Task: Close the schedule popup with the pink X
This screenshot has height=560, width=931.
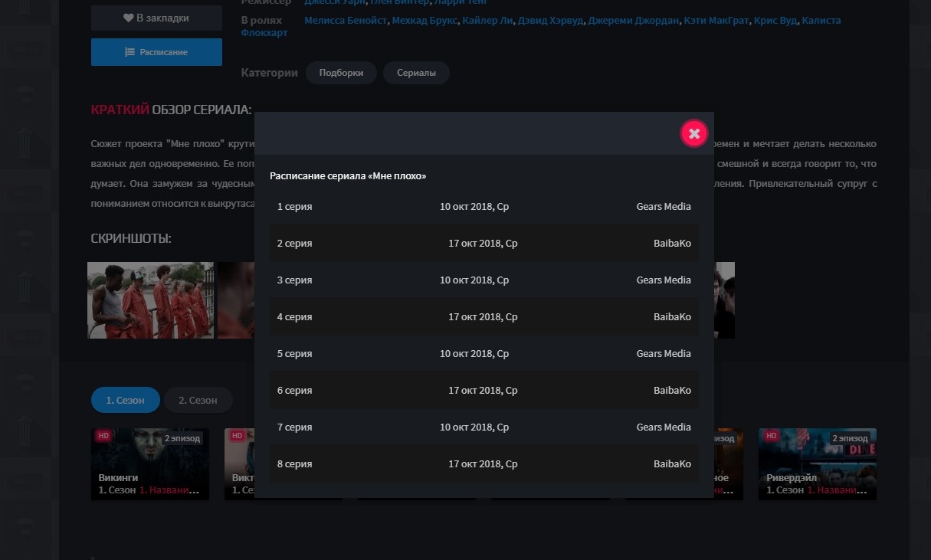Action: pyautogui.click(x=693, y=133)
